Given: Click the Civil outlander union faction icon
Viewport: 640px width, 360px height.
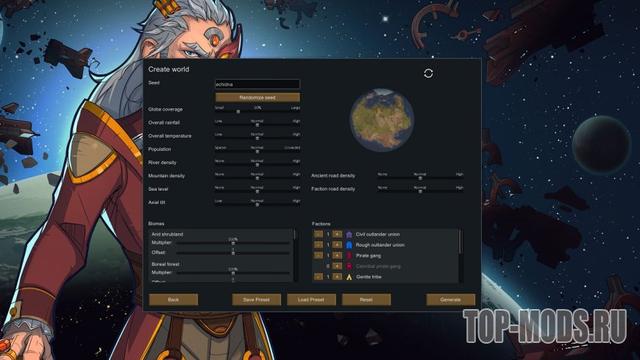Looking at the screenshot, I should (x=349, y=234).
